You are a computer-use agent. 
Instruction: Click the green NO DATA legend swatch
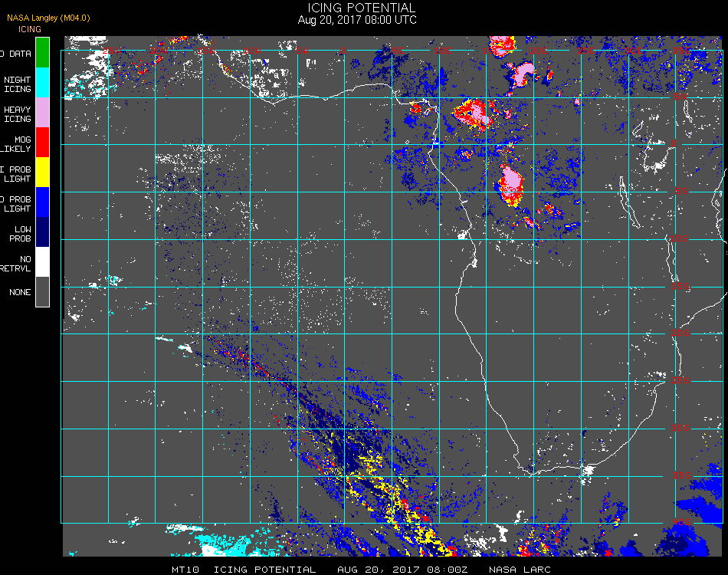42,52
